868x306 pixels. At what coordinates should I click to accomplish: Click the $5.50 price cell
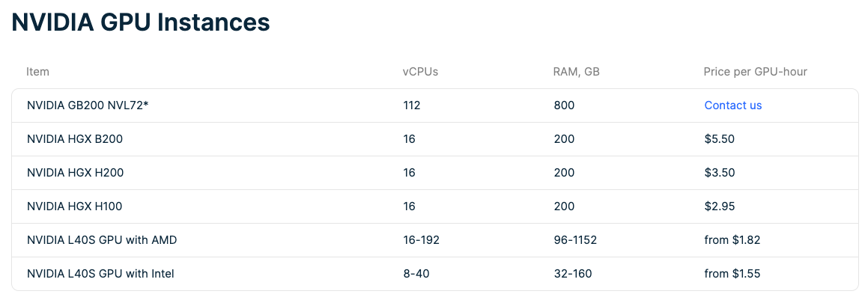tap(720, 139)
